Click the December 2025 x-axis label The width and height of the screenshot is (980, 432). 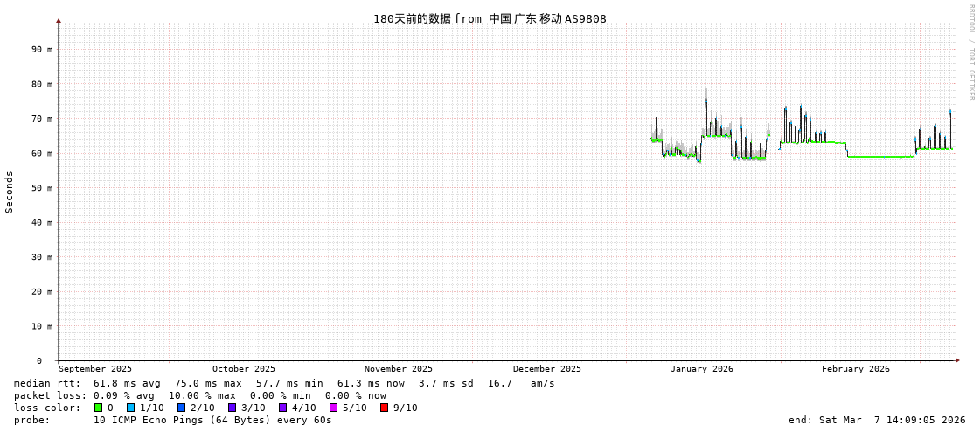546,369
